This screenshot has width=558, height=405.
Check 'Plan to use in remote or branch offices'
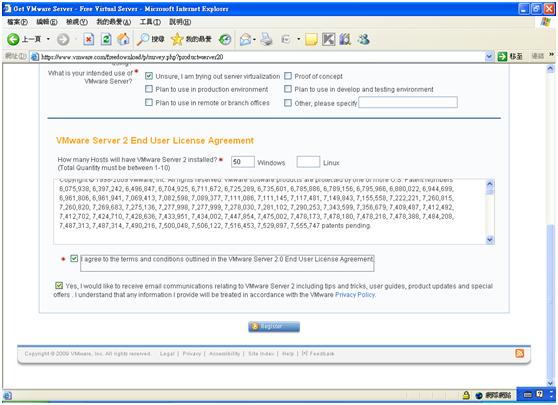click(149, 102)
